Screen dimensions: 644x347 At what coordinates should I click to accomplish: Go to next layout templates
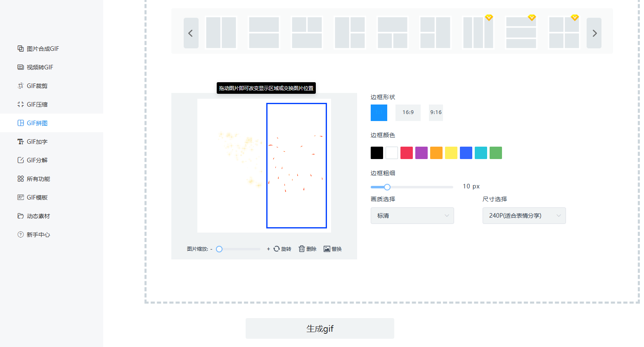[x=594, y=33]
